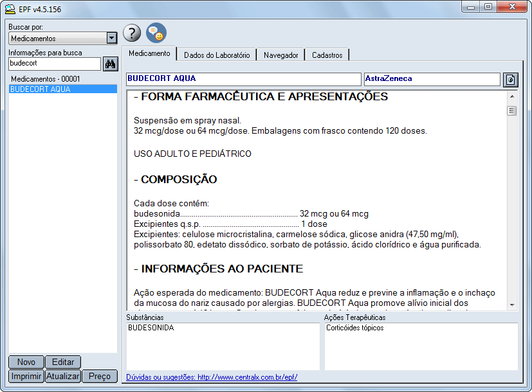
Task: Click the Novo button
Action: pyautogui.click(x=26, y=362)
